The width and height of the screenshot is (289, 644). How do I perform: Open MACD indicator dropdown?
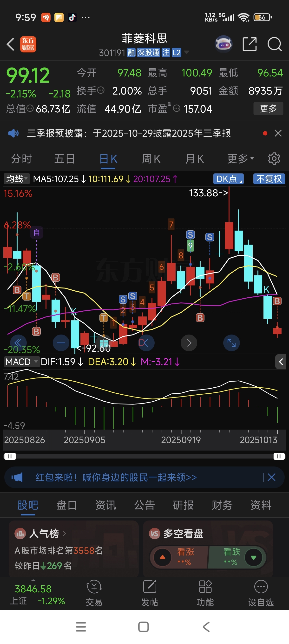point(22,362)
